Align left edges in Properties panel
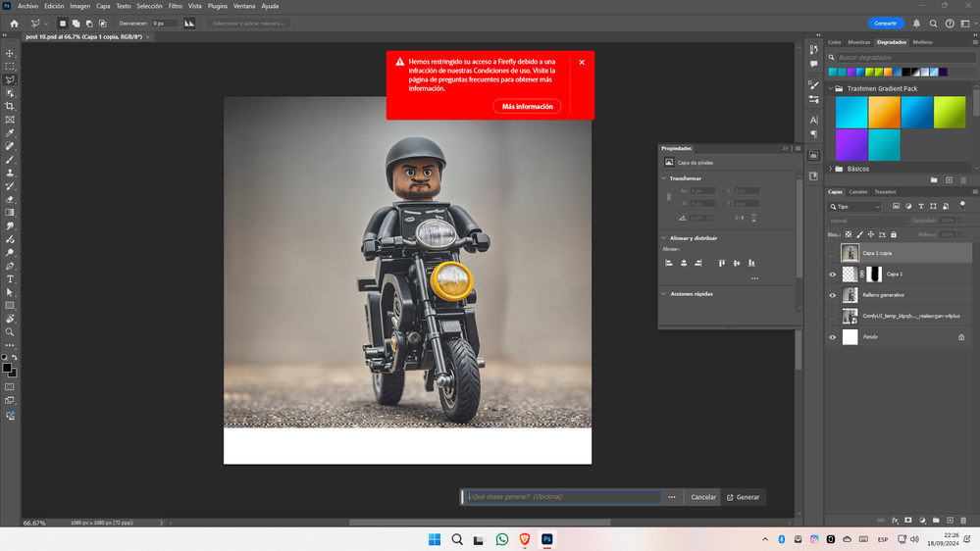This screenshot has height=551, width=980. coord(669,263)
